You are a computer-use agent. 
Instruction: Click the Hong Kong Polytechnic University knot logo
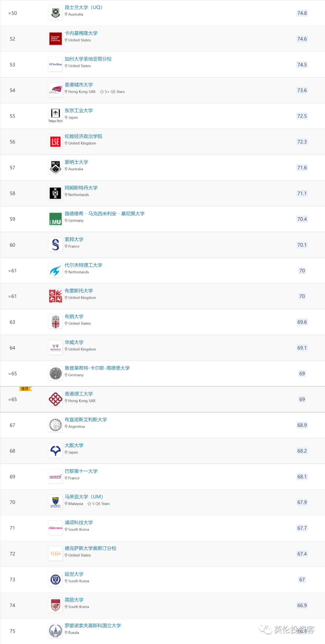[55, 399]
